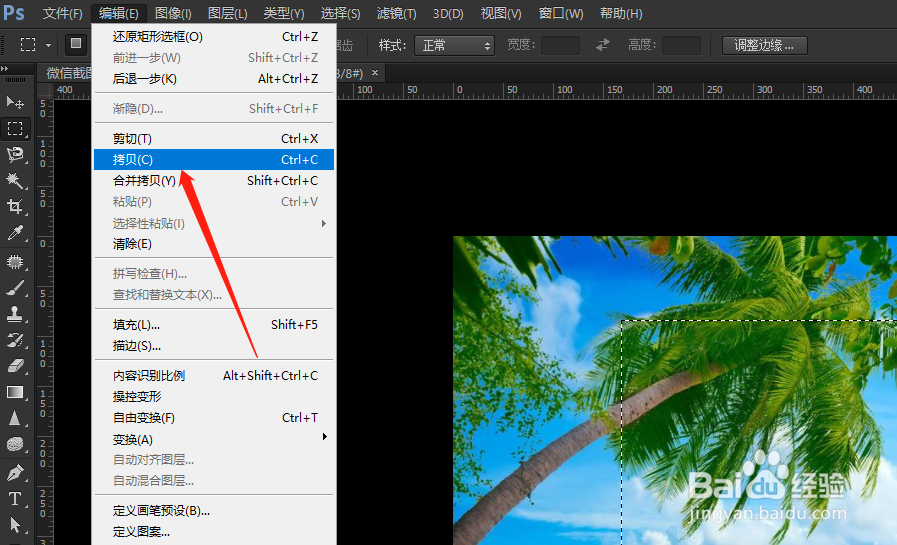Select the Magic Wand tool

pyautogui.click(x=15, y=181)
